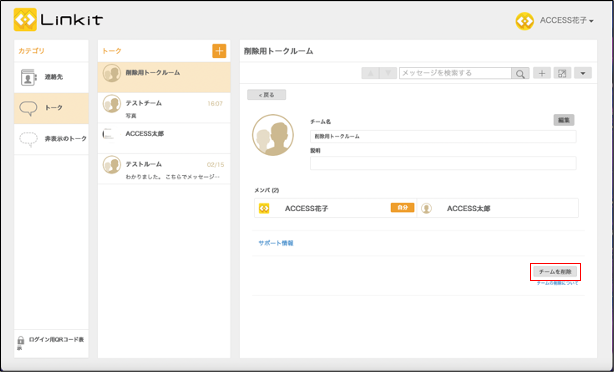Select the トーク category in sidebar

(x=51, y=108)
